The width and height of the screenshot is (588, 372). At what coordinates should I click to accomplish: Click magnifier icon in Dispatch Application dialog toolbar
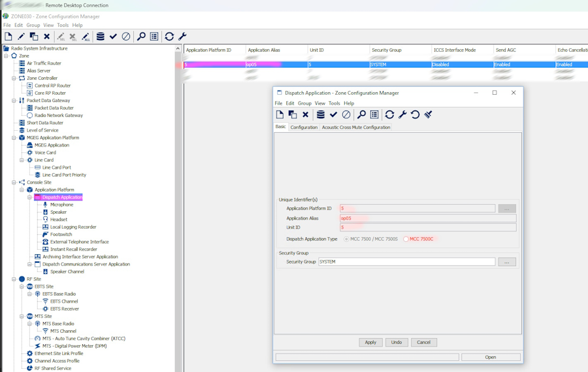pos(361,114)
